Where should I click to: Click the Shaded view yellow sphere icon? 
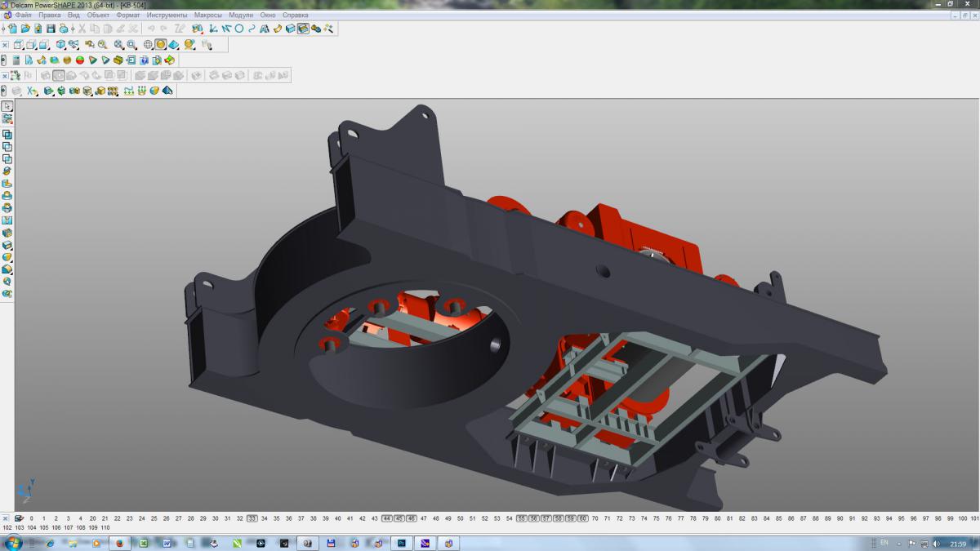[x=161, y=45]
